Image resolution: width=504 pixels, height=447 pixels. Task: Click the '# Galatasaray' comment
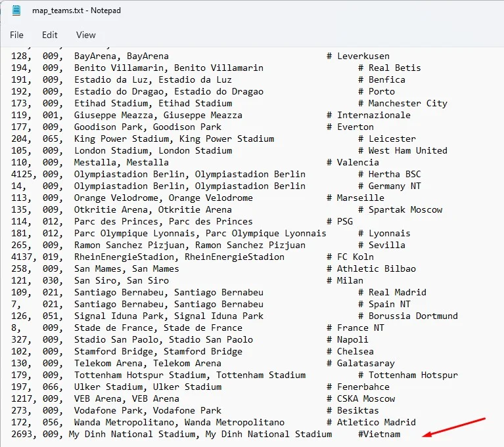point(361,363)
